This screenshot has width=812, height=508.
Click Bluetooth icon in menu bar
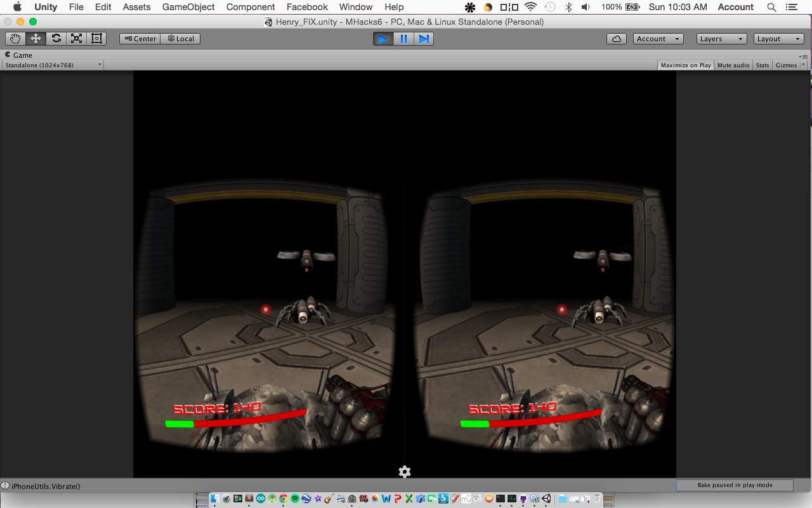click(x=568, y=7)
